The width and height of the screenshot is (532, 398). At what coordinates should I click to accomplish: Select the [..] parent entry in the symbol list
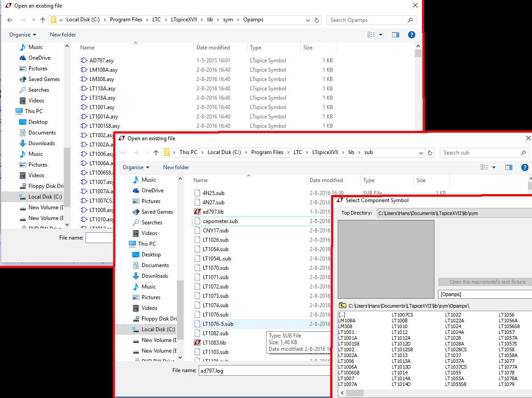click(x=342, y=315)
